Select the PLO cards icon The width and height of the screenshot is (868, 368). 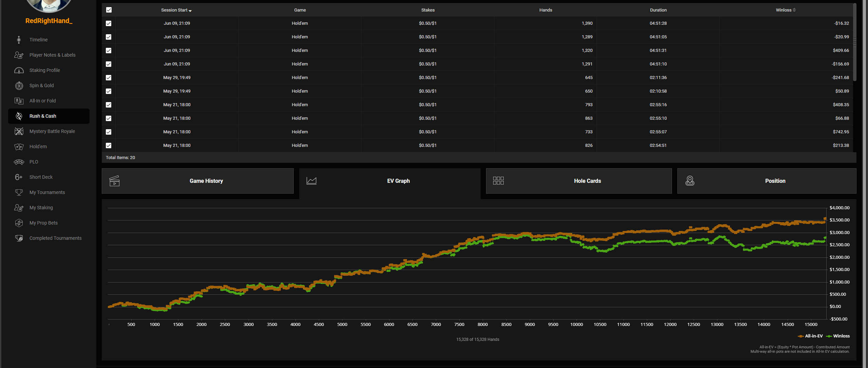(19, 162)
